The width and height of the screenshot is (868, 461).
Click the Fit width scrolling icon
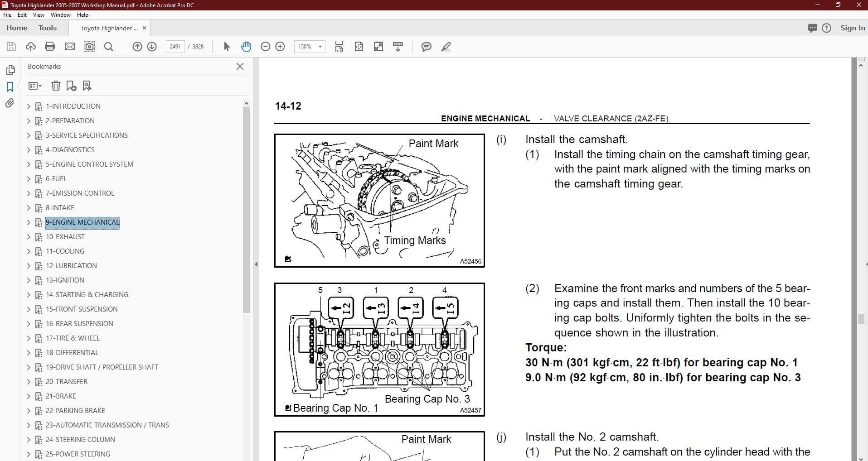tap(339, 47)
